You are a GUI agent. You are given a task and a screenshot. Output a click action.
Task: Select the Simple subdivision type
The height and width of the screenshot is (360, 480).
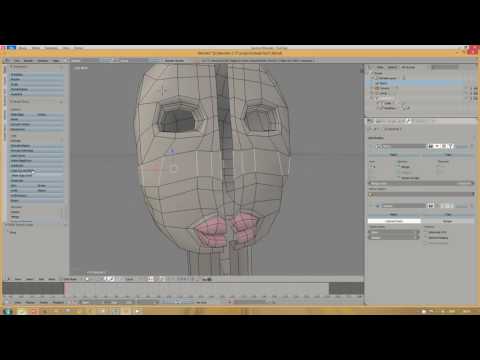[x=447, y=221]
